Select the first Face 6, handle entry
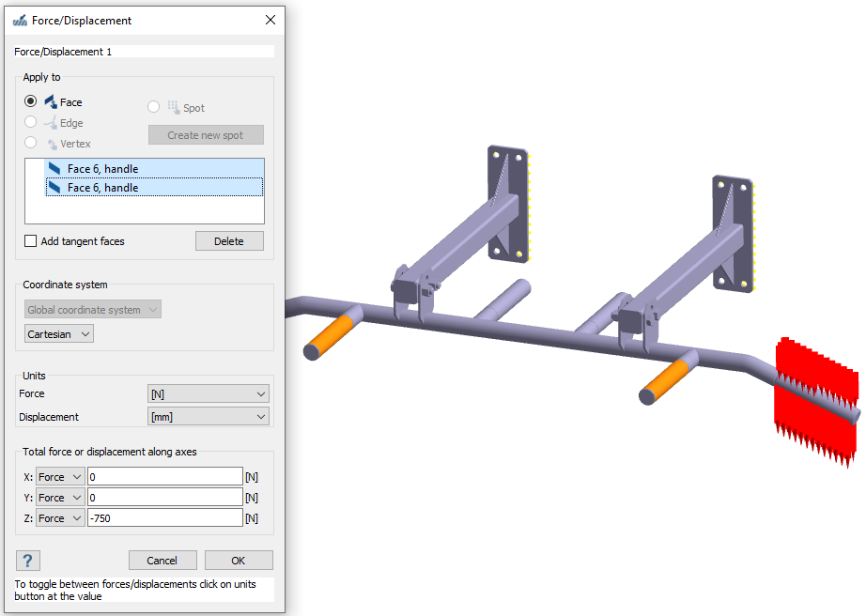Screen dimensions: 866x616 pos(102,169)
